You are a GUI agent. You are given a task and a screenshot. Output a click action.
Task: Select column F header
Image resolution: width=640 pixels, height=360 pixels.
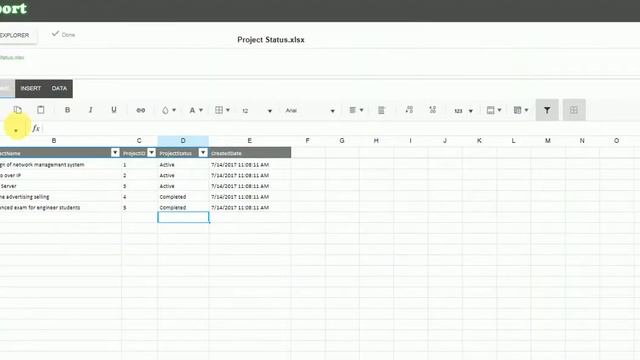pos(307,141)
